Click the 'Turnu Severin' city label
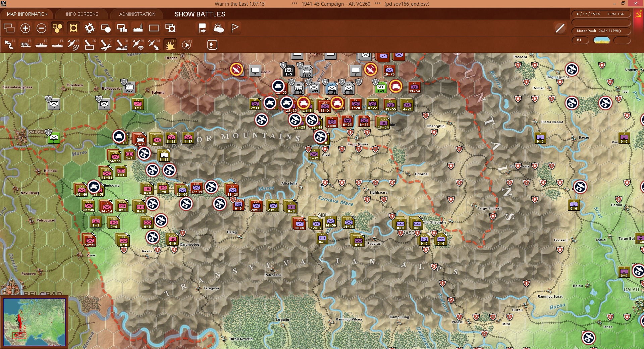The image size is (644, 349). coord(241,339)
